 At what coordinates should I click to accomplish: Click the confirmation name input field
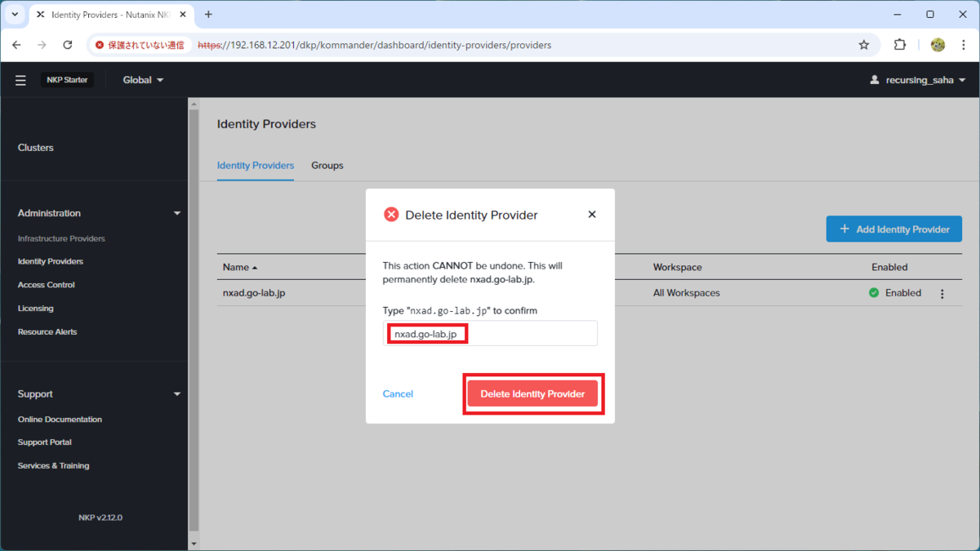click(490, 333)
